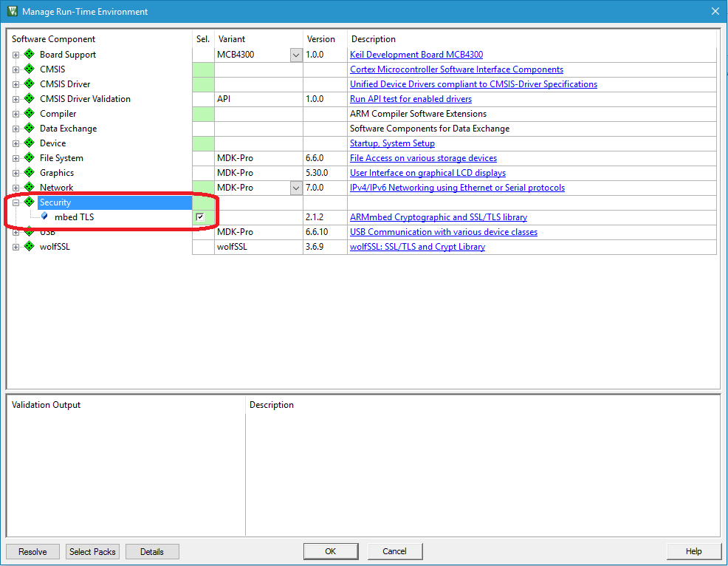Open the Network MDK-Pro variant dropdown
The height and width of the screenshot is (566, 728).
(x=295, y=187)
